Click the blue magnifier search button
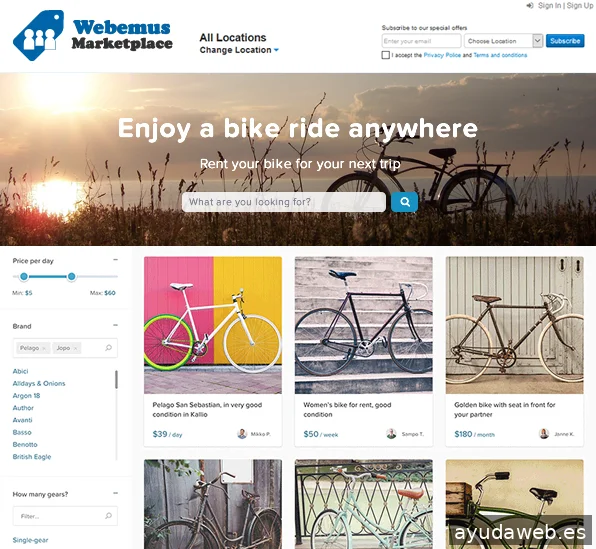The width and height of the screenshot is (596, 549). click(404, 202)
